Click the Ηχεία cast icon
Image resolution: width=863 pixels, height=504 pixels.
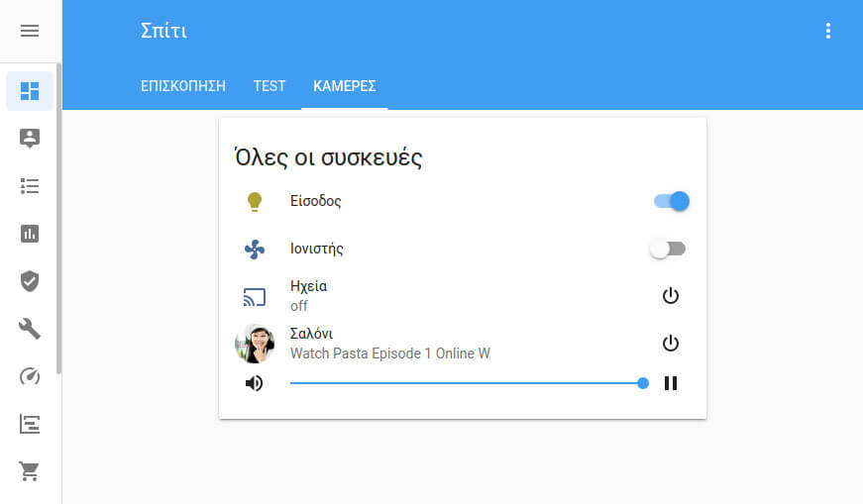255,297
